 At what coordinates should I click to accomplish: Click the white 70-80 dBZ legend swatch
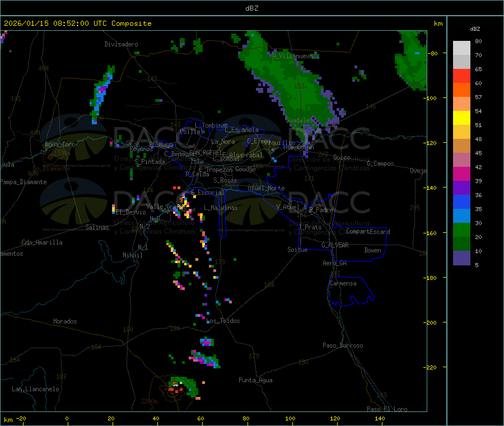[x=461, y=48]
